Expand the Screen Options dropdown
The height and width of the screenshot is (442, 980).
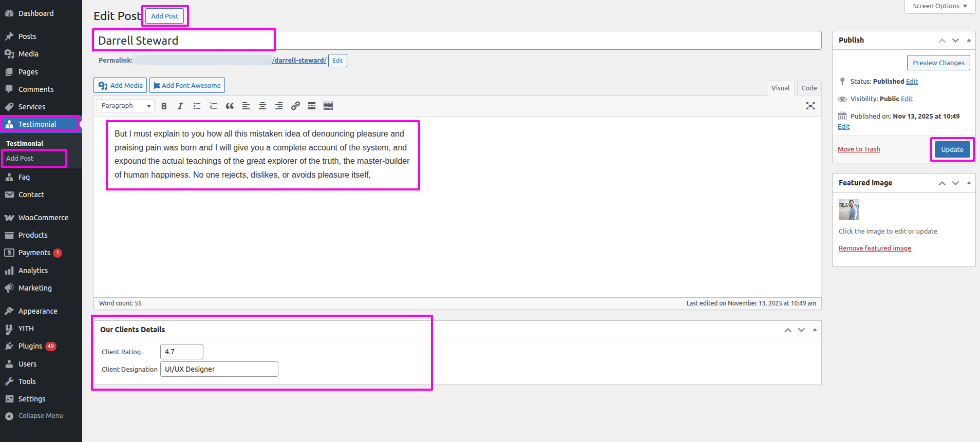[939, 6]
